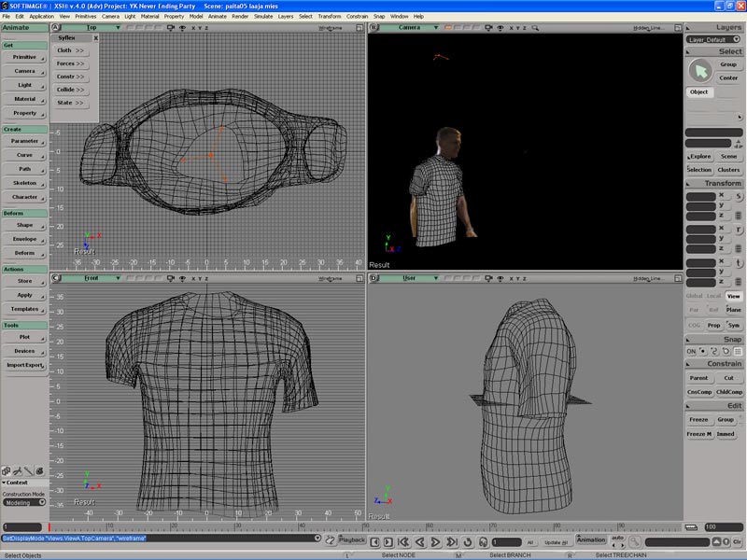Open the User view dropdown in viewport D
This screenshot has height=560, width=747.
click(410, 278)
